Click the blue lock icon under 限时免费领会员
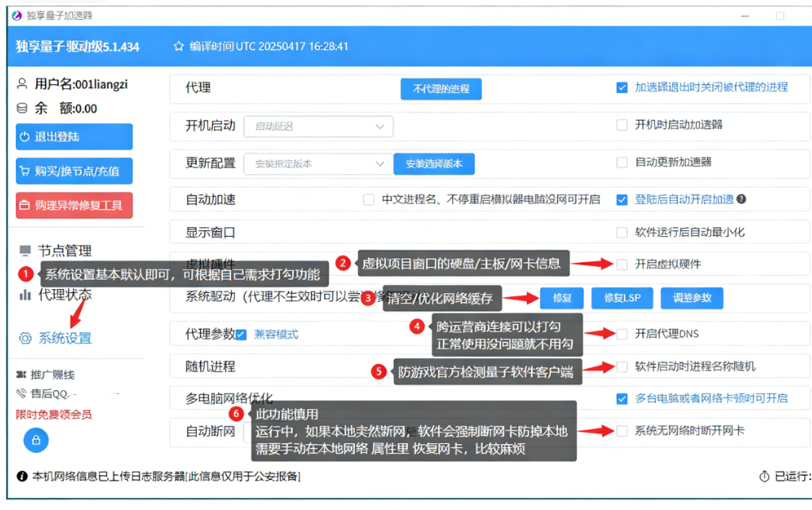 tap(36, 440)
